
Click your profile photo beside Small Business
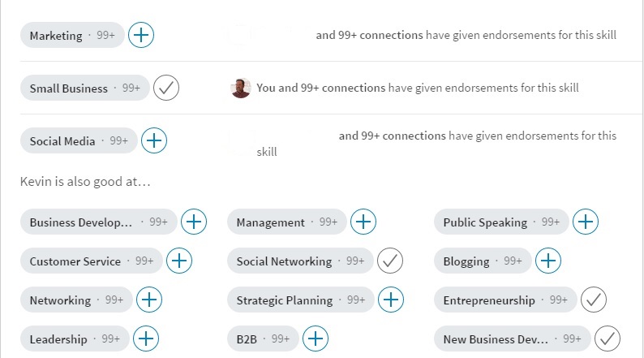[241, 88]
